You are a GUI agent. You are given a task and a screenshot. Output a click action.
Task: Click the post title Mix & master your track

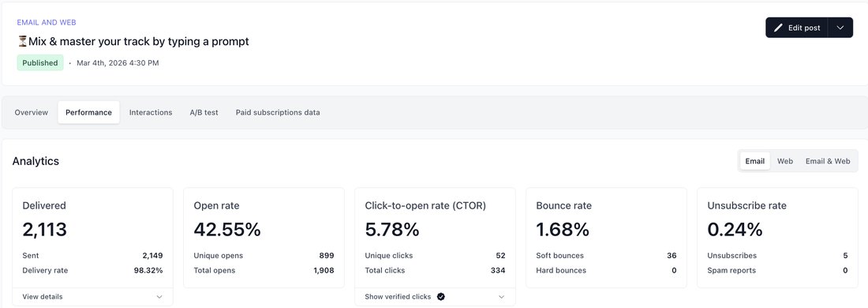click(x=138, y=42)
